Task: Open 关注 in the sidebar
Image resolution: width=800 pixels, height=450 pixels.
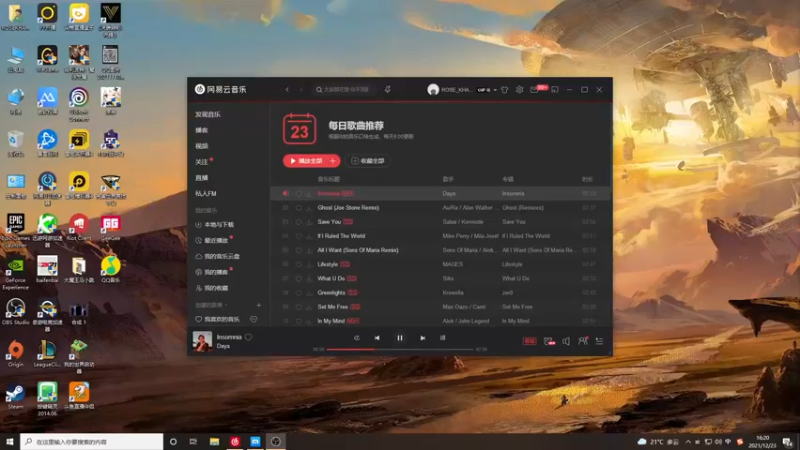Action: pyautogui.click(x=202, y=162)
